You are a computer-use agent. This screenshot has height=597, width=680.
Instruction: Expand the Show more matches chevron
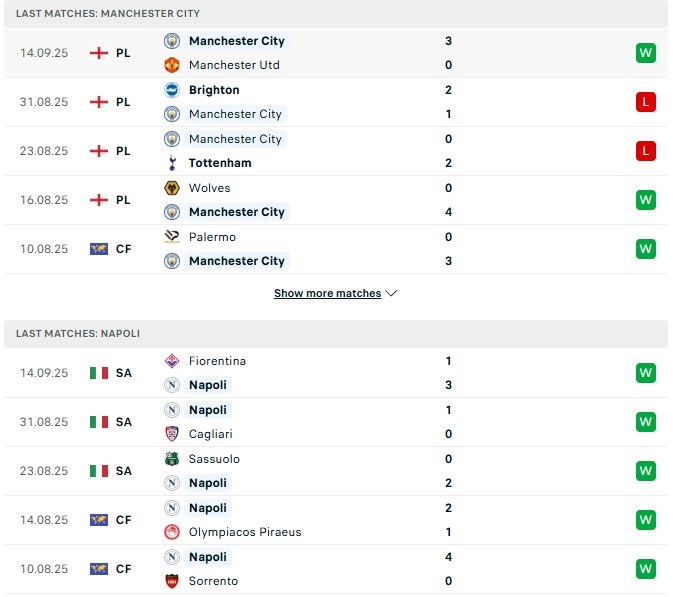[391, 294]
